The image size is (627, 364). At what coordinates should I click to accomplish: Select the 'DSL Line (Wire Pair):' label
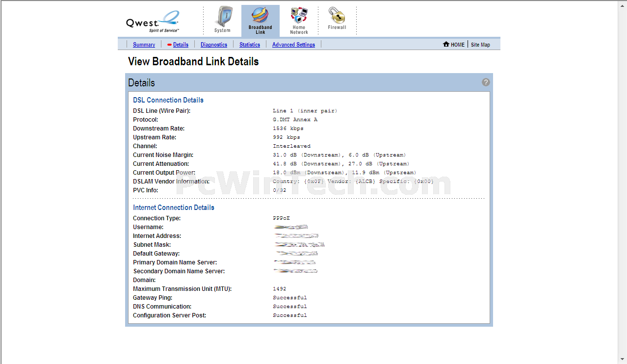pyautogui.click(x=161, y=111)
